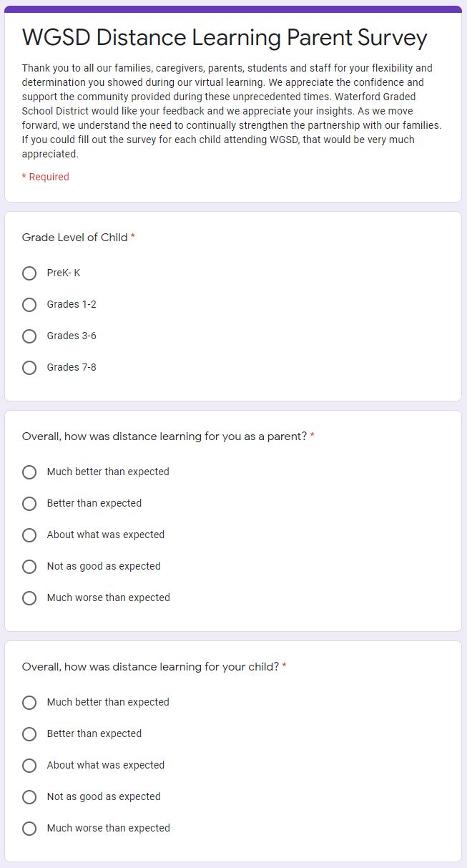The image size is (467, 868).
Task: Choose 'Much better than expected' for the parent question
Action: 29,472
